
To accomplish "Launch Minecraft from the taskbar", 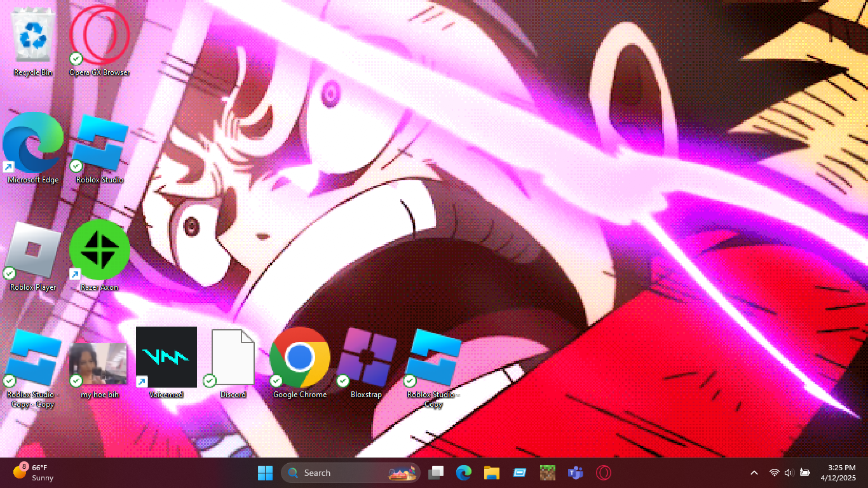I will pos(548,473).
